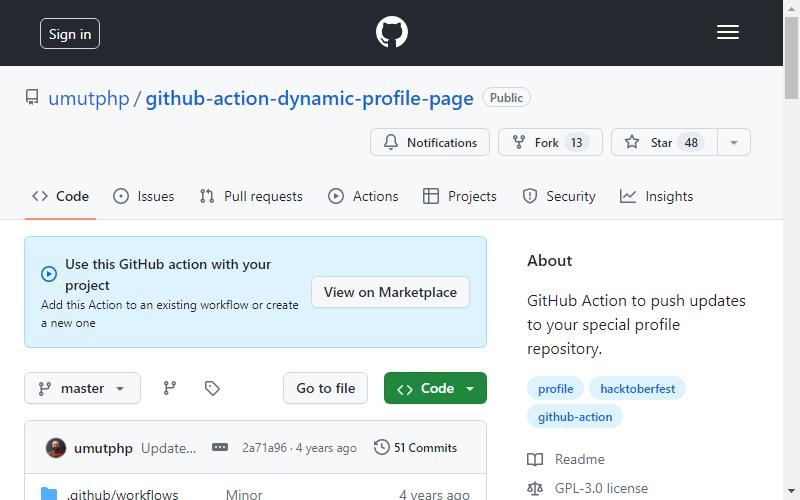Open the star lists dropdown arrow
This screenshot has height=500, width=800.
[734, 142]
